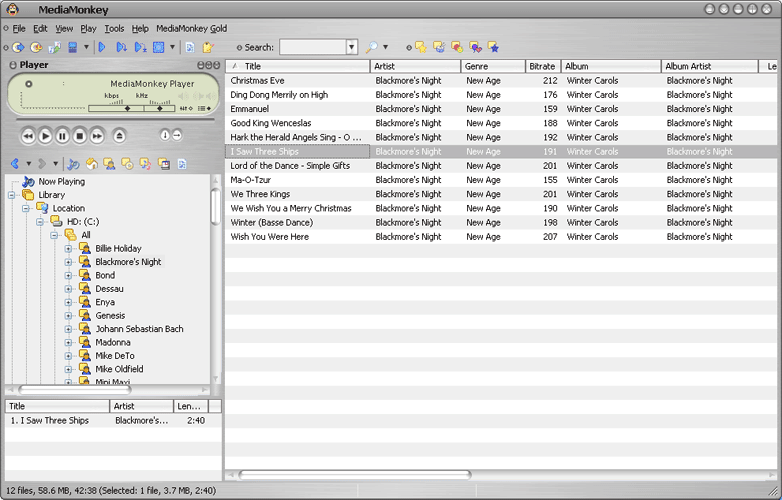The width and height of the screenshot is (782, 500).
Task: Click the Album column header in track list
Action: 611,66
